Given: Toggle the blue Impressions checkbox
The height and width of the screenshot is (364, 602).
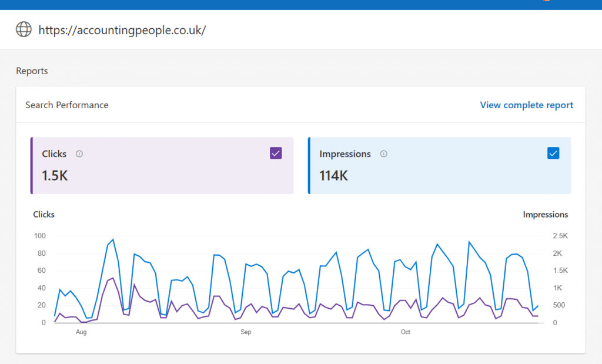Looking at the screenshot, I should (x=553, y=153).
